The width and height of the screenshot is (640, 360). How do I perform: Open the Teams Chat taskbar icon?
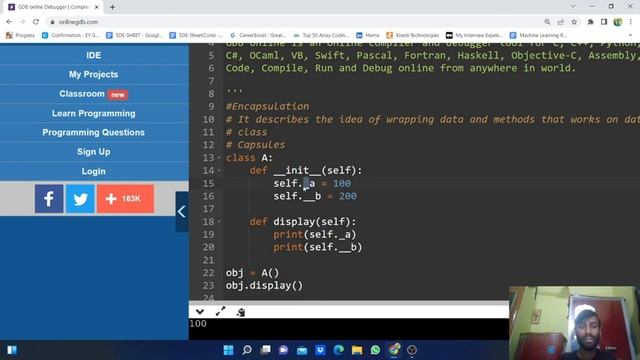point(284,350)
